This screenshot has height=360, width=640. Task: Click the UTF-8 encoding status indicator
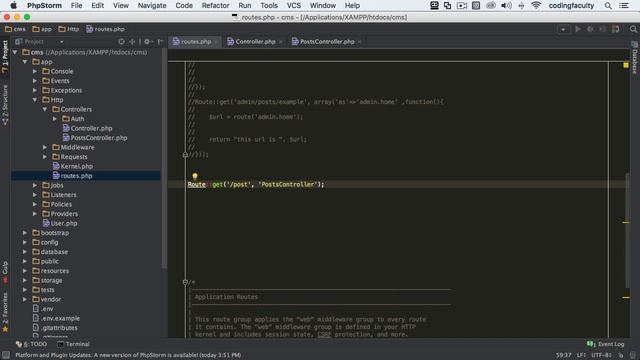601,355
